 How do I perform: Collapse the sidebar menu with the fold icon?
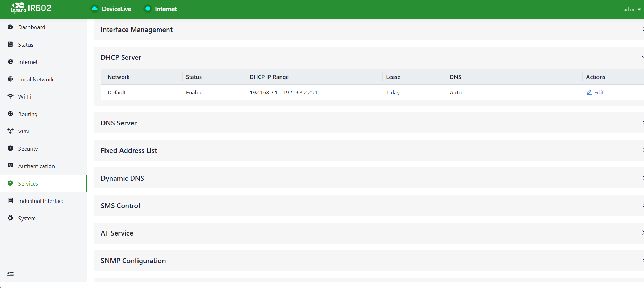click(10, 273)
